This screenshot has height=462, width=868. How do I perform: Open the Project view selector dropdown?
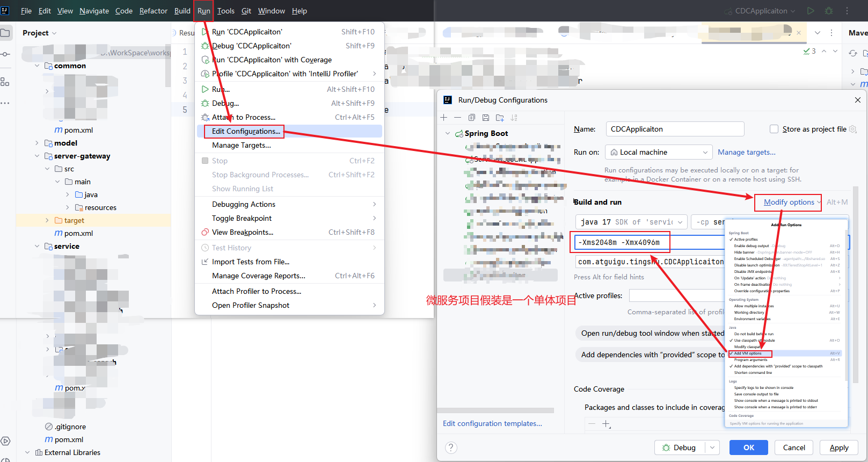[x=39, y=33]
